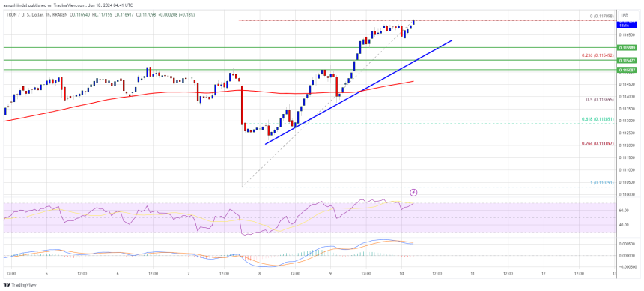Open the USD currency selector
The width and height of the screenshot is (644, 291).
625,16
